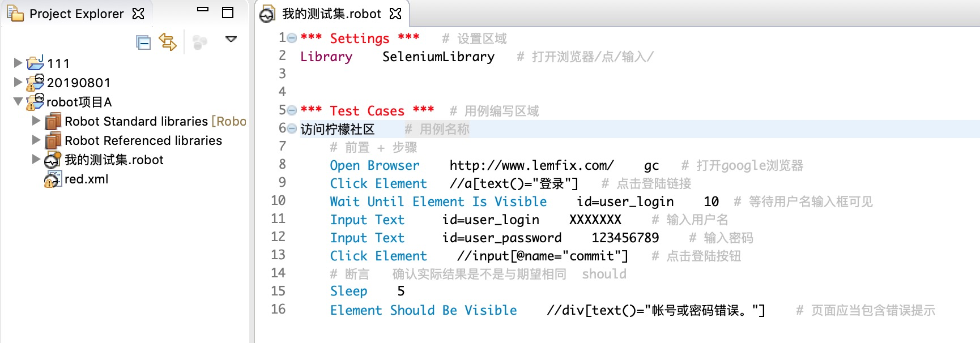Open the Project Explorer View Menu triangle
Viewport: 980px width, 343px height.
point(231,39)
